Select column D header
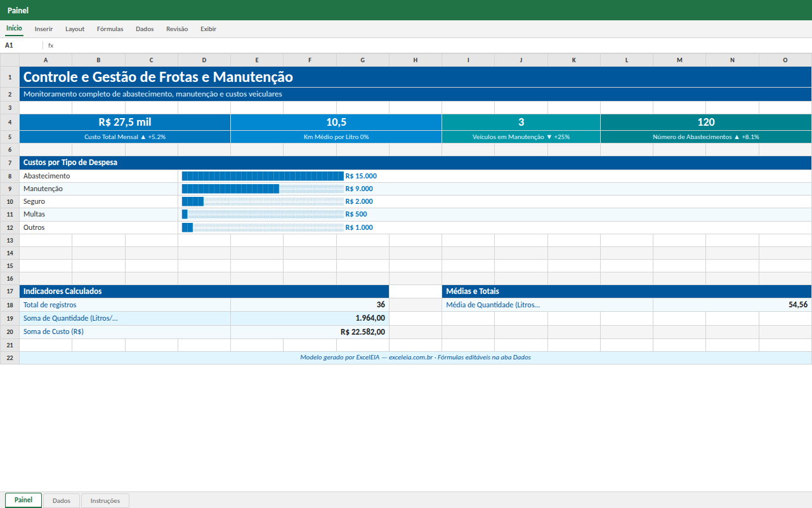The image size is (812, 508). 204,60
